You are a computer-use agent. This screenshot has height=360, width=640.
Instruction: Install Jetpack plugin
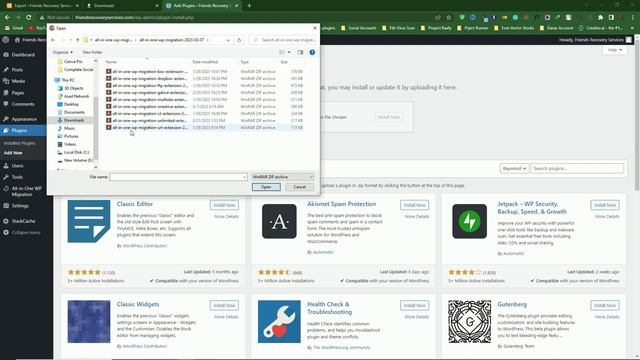coord(605,205)
